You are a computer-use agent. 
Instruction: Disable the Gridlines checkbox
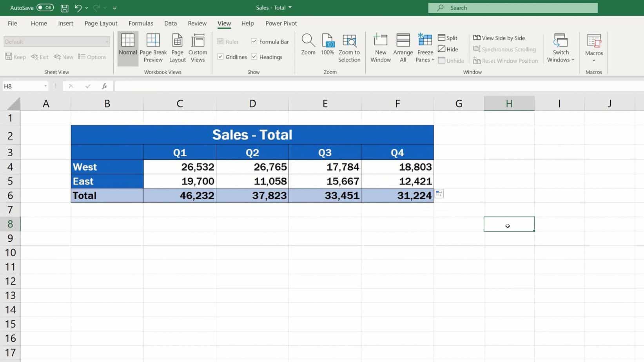(x=220, y=56)
